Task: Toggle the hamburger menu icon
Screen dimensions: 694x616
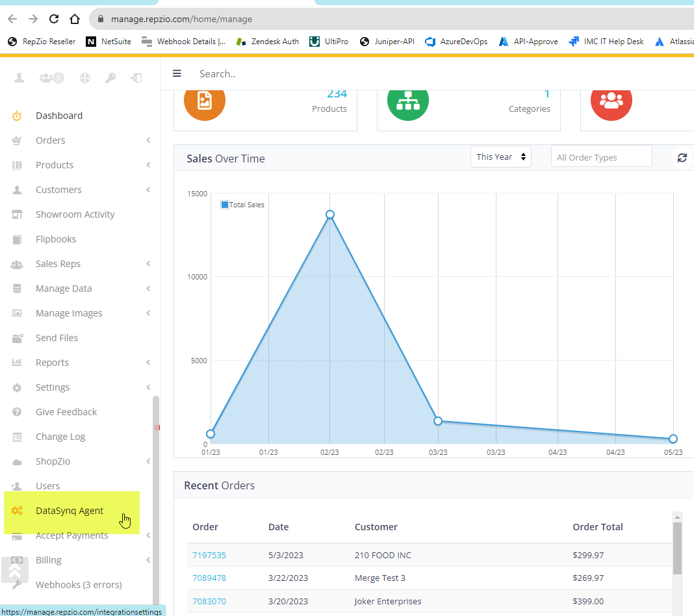Action: [177, 73]
